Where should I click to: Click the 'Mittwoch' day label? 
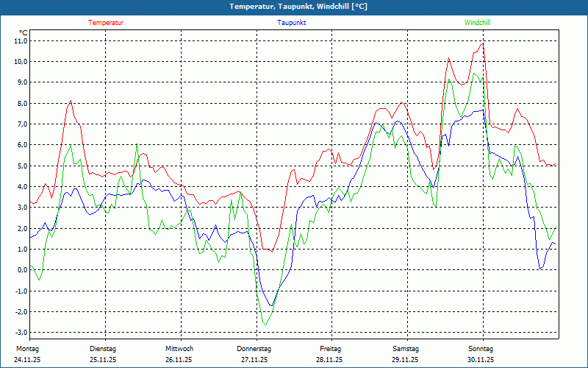[x=179, y=349]
